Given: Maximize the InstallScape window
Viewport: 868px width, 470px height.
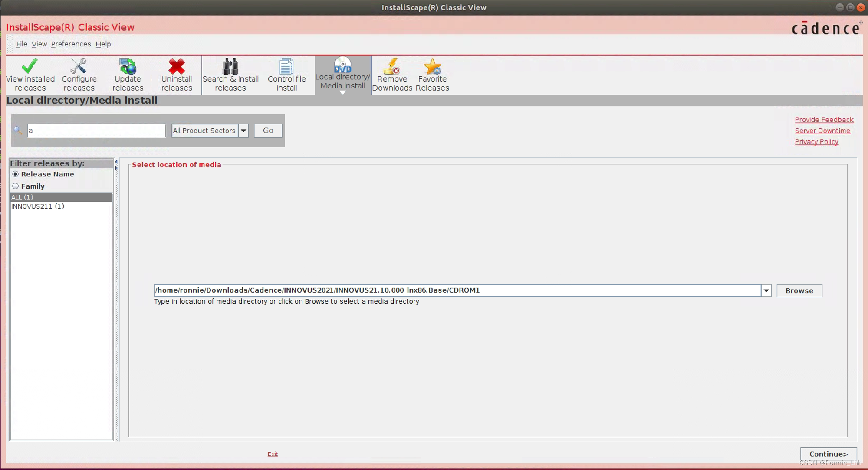Looking at the screenshot, I should pyautogui.click(x=850, y=7).
